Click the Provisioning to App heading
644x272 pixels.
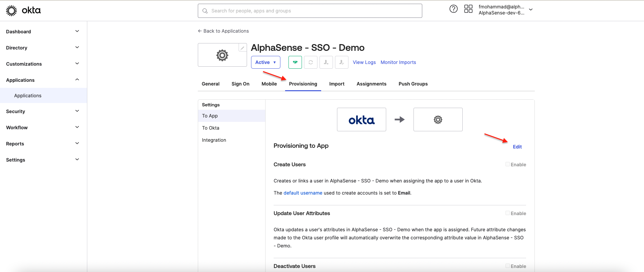point(301,146)
